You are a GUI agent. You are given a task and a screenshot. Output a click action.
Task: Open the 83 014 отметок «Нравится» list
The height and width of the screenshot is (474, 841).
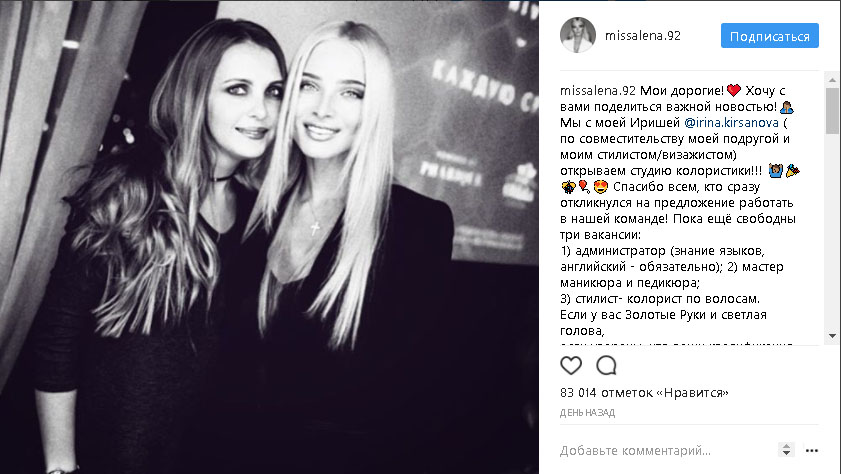point(644,393)
